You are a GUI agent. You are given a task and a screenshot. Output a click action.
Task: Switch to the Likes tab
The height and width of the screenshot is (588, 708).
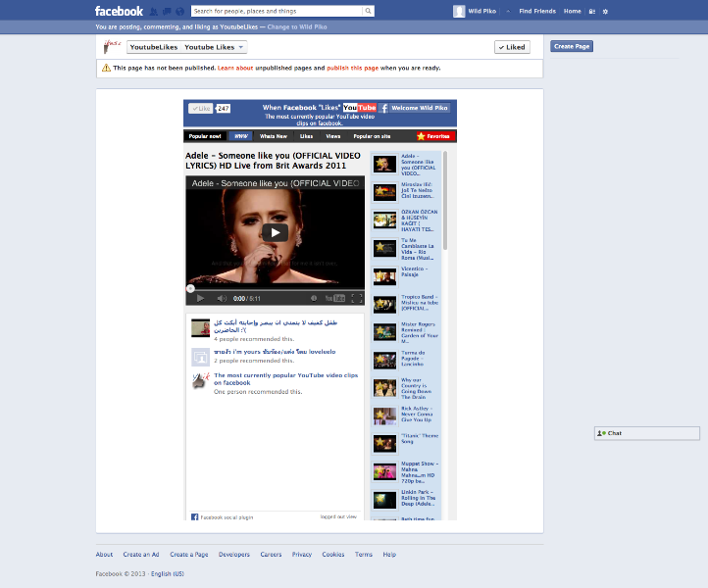[x=306, y=136]
